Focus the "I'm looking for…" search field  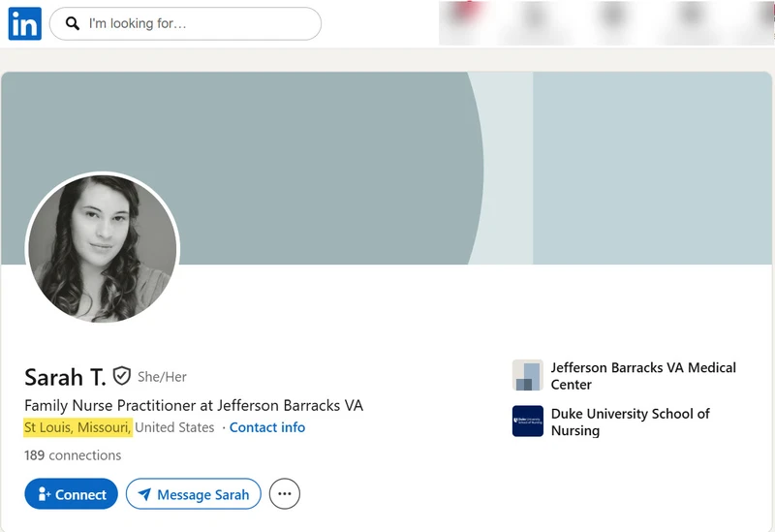point(185,23)
